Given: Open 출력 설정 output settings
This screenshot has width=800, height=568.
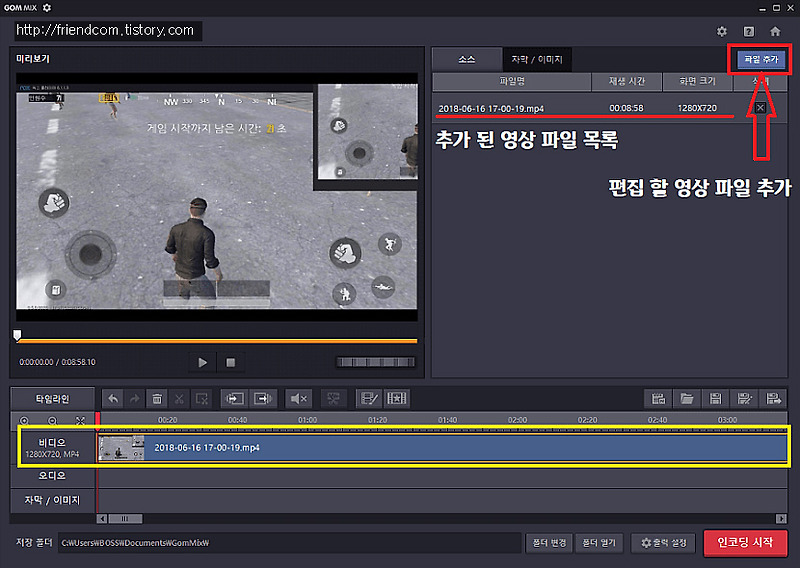Looking at the screenshot, I should click(x=664, y=543).
